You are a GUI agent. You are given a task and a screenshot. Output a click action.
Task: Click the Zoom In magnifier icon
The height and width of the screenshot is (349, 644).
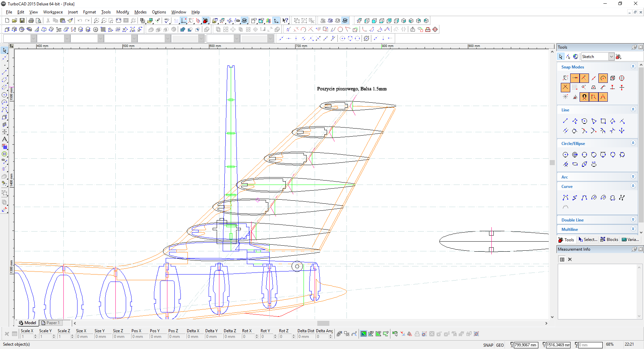point(96,21)
